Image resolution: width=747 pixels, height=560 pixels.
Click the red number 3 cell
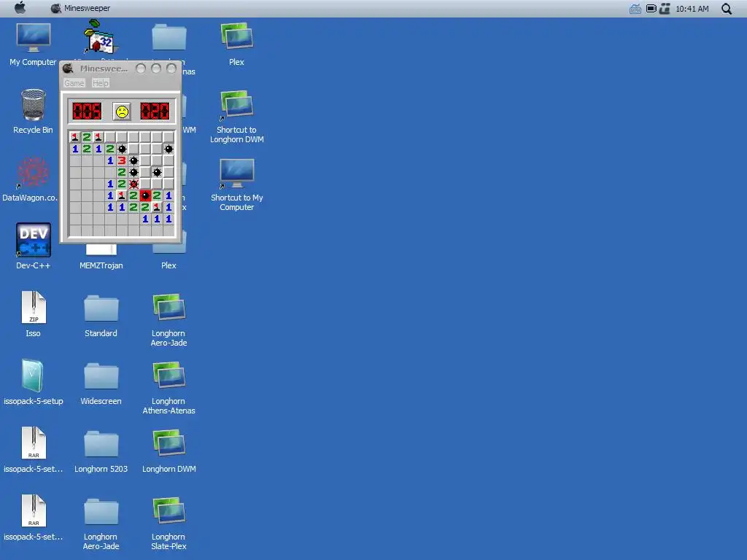[122, 160]
